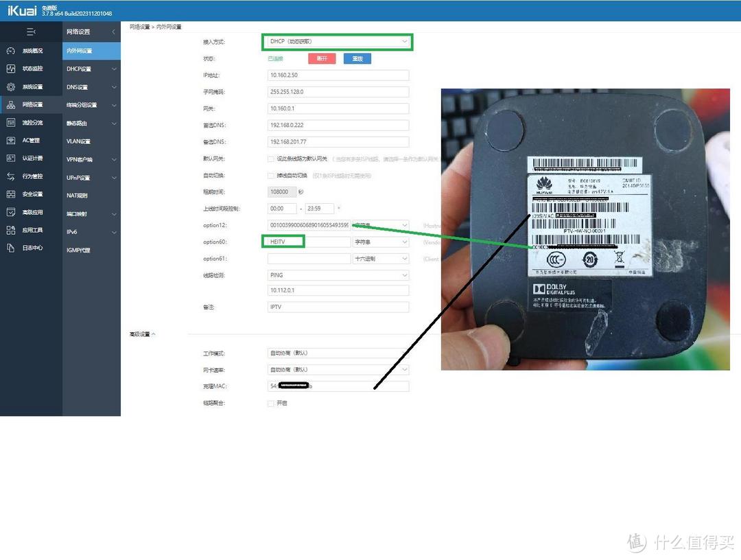Expand DHCP设置 submenu

(114, 69)
